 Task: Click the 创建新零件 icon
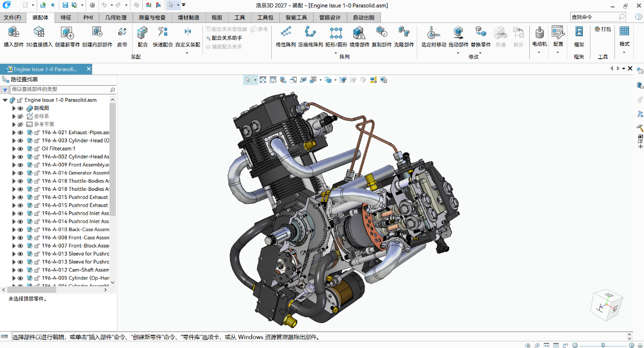coord(67,33)
